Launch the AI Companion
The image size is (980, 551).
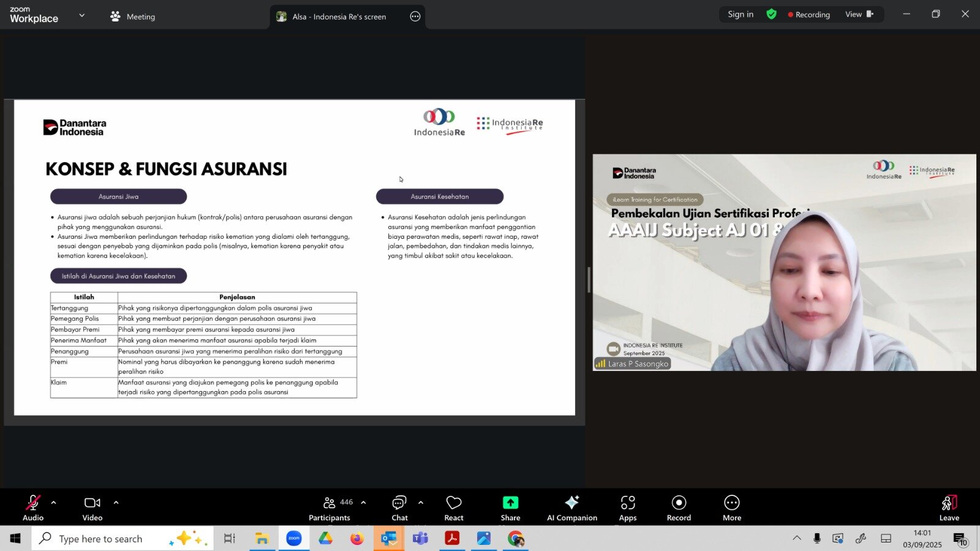pyautogui.click(x=571, y=508)
